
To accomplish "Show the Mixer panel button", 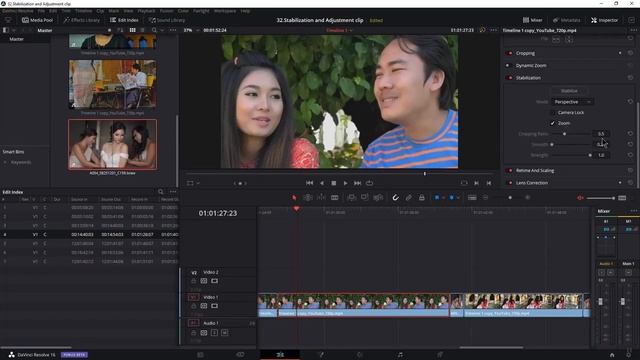I will (533, 20).
